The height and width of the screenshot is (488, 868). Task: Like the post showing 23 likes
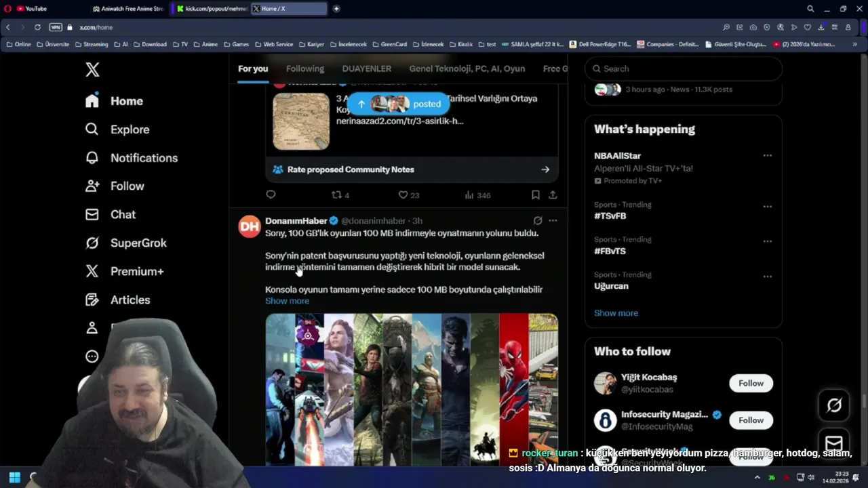coord(408,195)
